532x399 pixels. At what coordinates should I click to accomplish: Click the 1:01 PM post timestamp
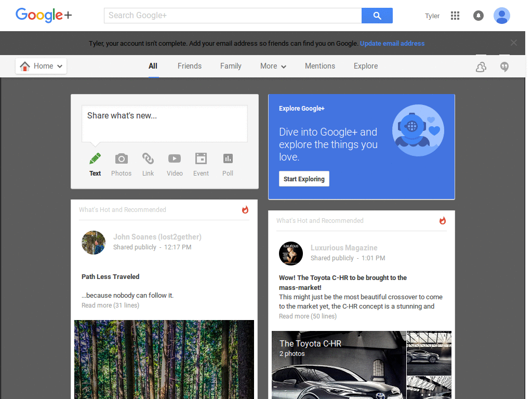point(373,258)
